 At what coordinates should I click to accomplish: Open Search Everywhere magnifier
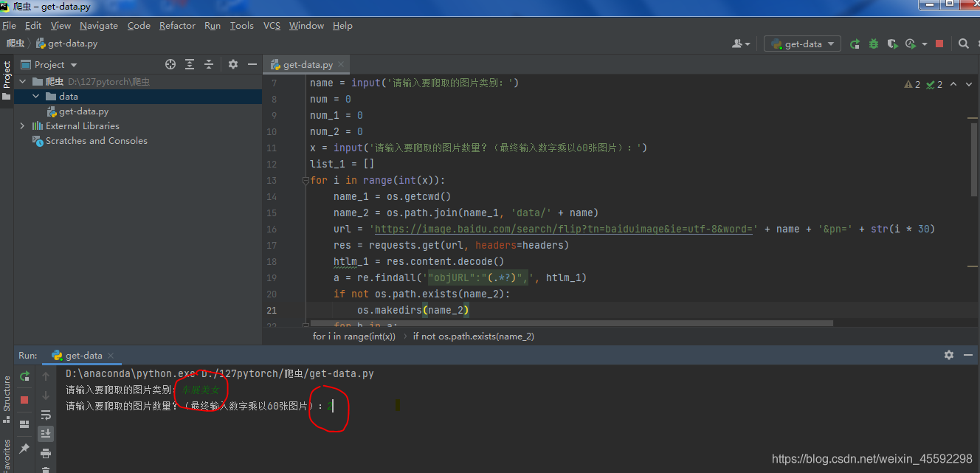[963, 44]
